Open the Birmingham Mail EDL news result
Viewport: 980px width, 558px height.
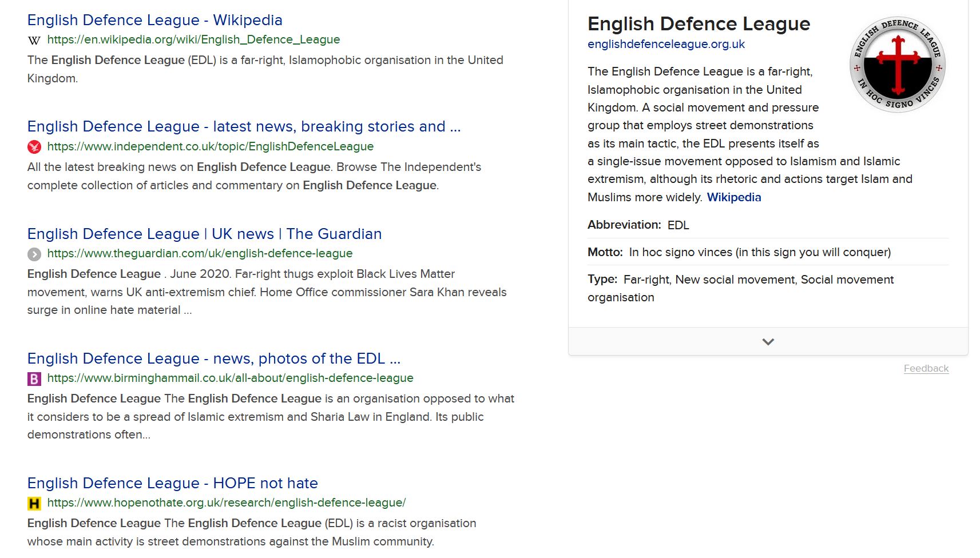tap(214, 358)
